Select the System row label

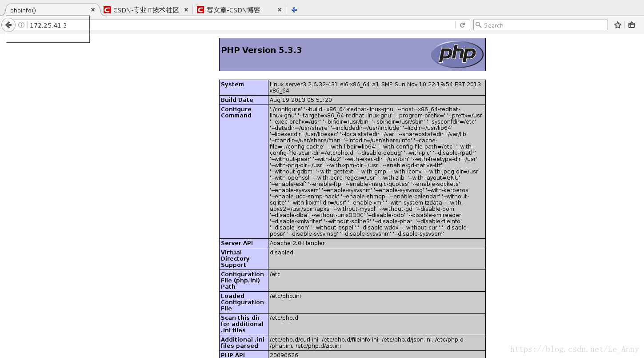(232, 84)
